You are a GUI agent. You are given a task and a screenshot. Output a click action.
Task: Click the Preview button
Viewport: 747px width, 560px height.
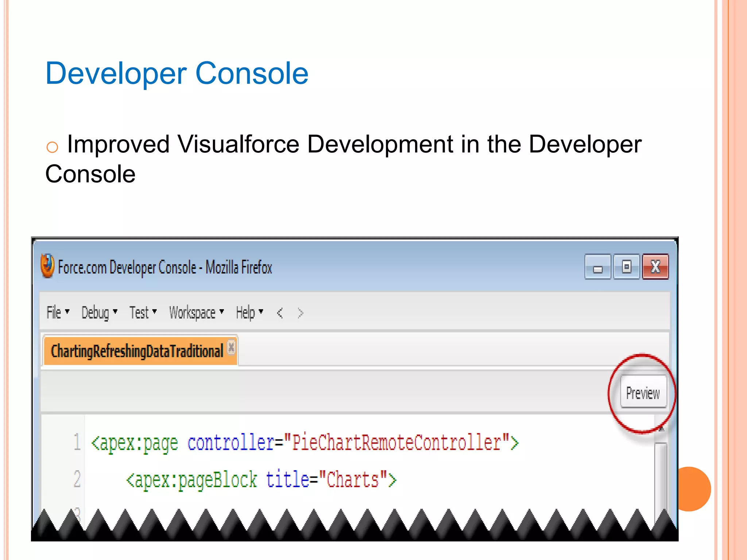[643, 392]
